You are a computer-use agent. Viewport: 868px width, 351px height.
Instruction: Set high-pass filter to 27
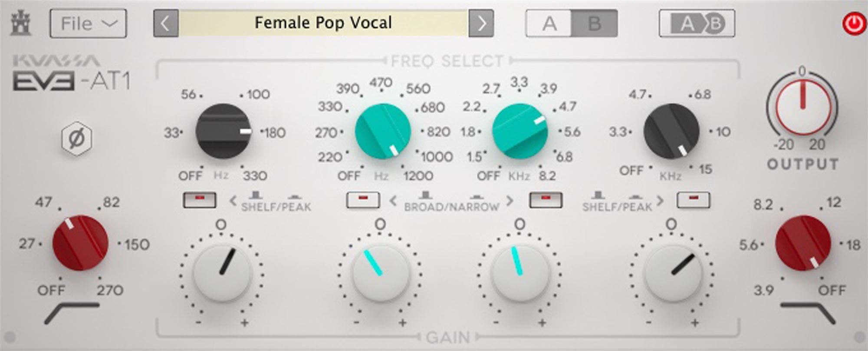pos(26,243)
